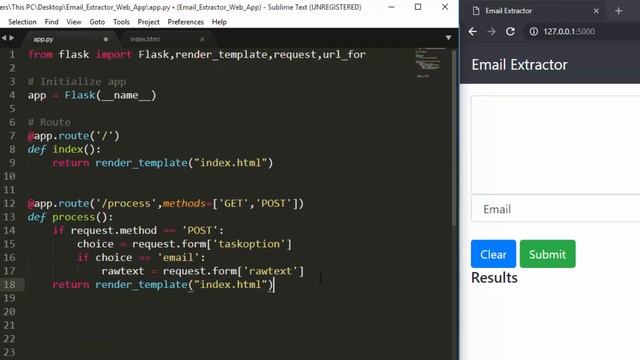640x360 pixels.
Task: Click the '# Initialize app' comment
Action: point(77,82)
